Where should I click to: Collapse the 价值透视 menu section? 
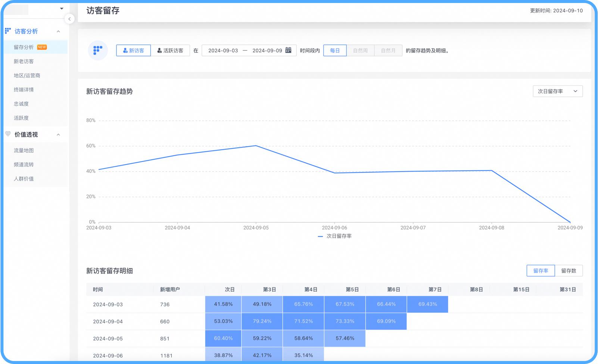tap(58, 135)
